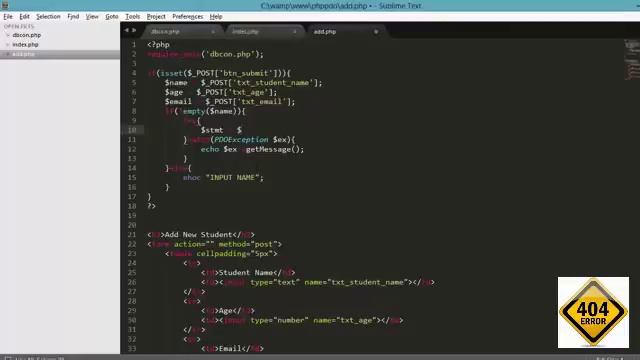Open the Preferences menu
This screenshot has width=640, height=360.
point(187,17)
